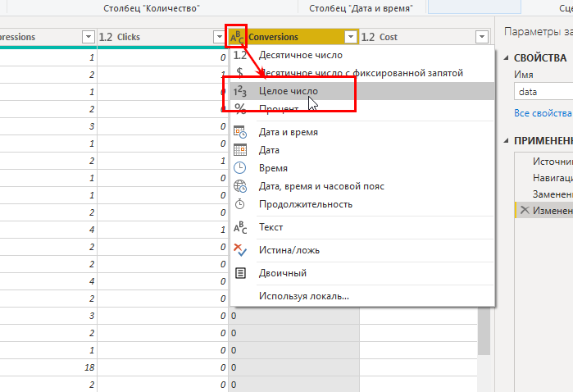Click the cell with value 18
The image size is (573, 392).
coord(48,367)
